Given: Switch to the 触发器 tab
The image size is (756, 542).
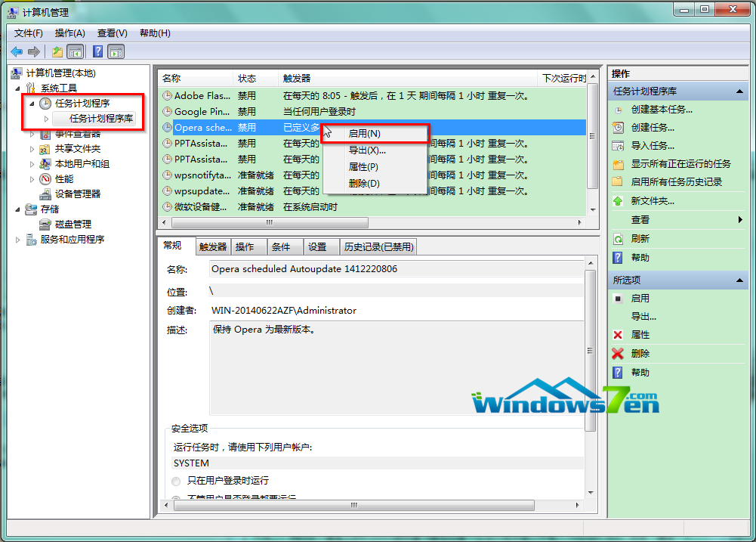Looking at the screenshot, I should coord(212,247).
